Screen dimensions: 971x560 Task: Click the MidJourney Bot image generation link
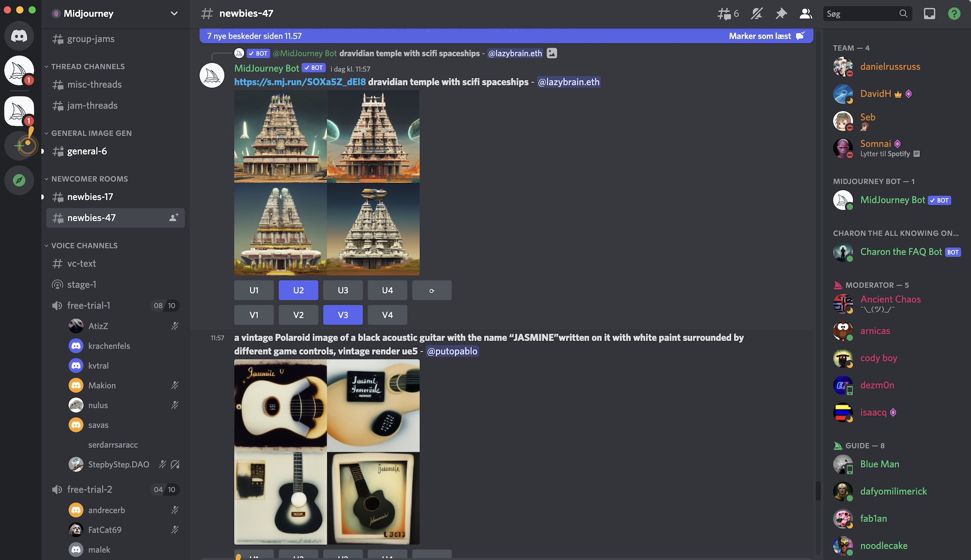click(299, 81)
